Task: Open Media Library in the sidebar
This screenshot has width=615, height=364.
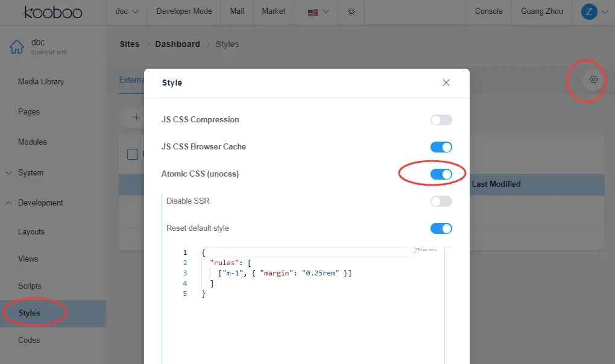Action: tap(41, 82)
